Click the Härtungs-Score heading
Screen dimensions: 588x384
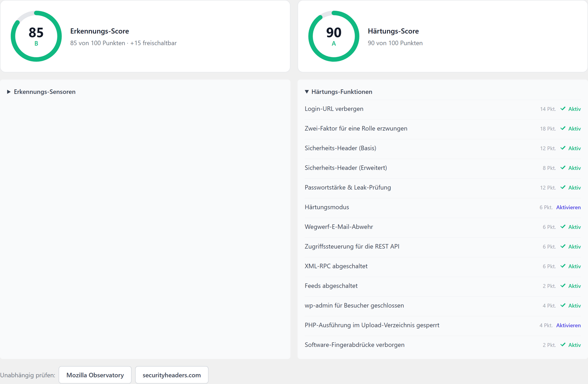click(393, 31)
